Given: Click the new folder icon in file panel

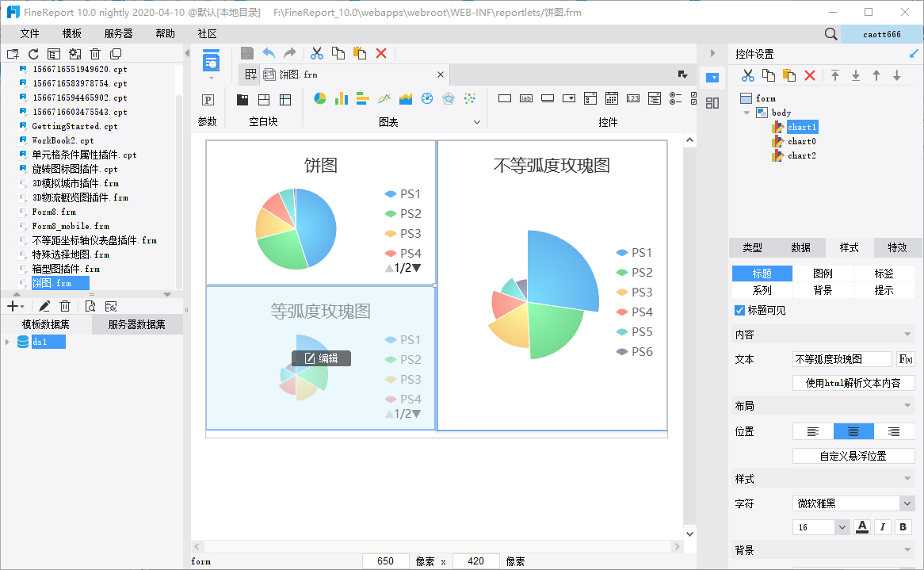Looking at the screenshot, I should pos(13,54).
